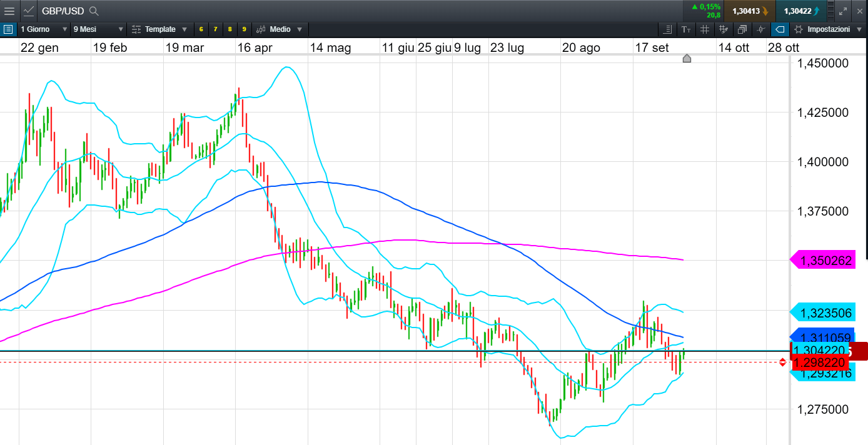Select template preset 6
The image size is (868, 445).
[201, 29]
